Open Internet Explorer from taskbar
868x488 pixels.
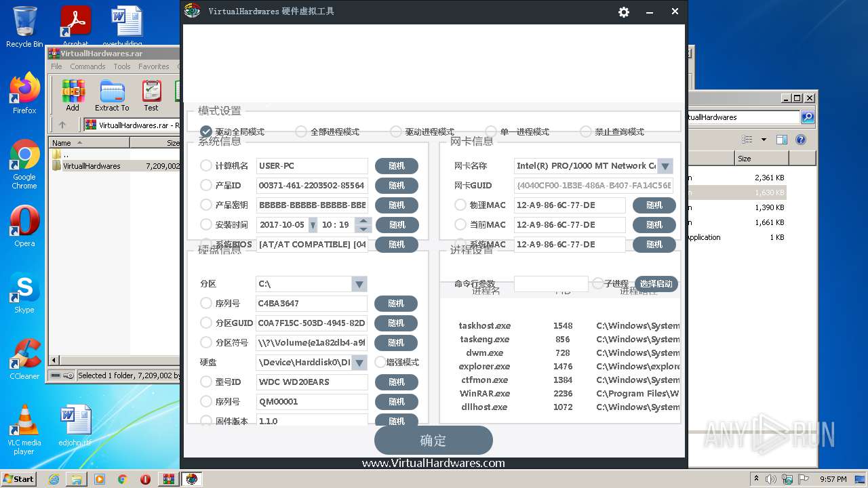(54, 479)
